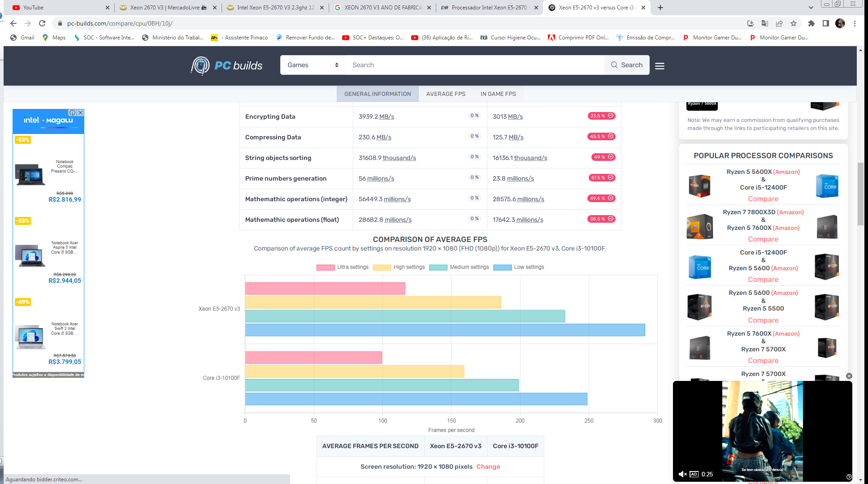Close the YouTube tab
Image resolution: width=868 pixels, height=484 pixels.
107,8
